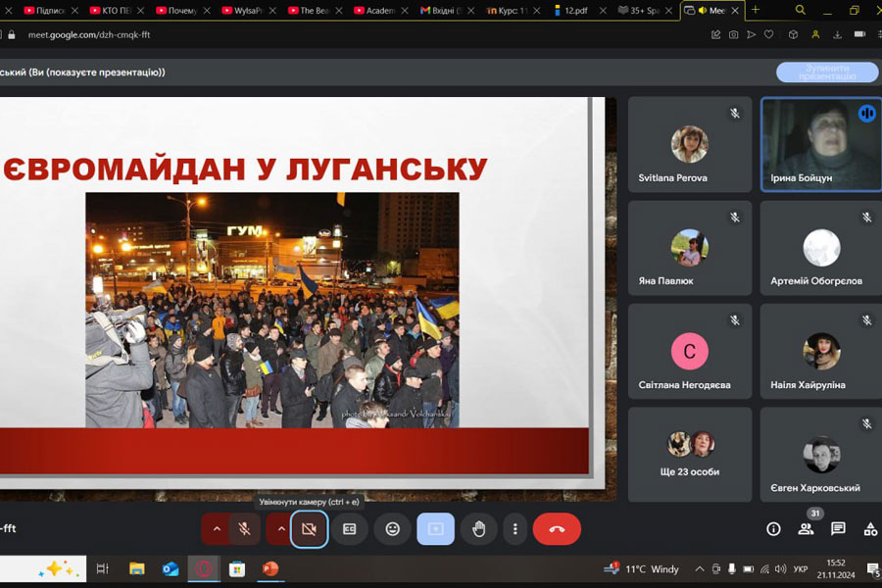
Task: Show the participants list with 31 people
Action: tap(806, 529)
